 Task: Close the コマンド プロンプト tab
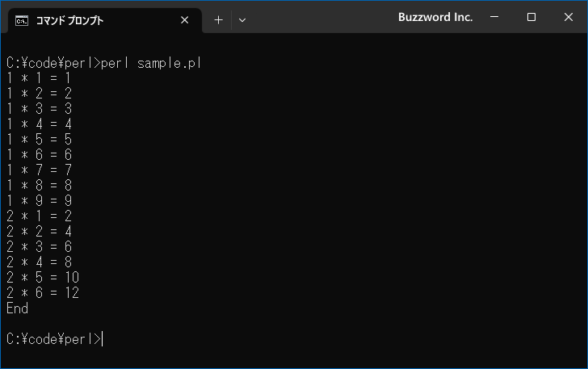point(184,20)
